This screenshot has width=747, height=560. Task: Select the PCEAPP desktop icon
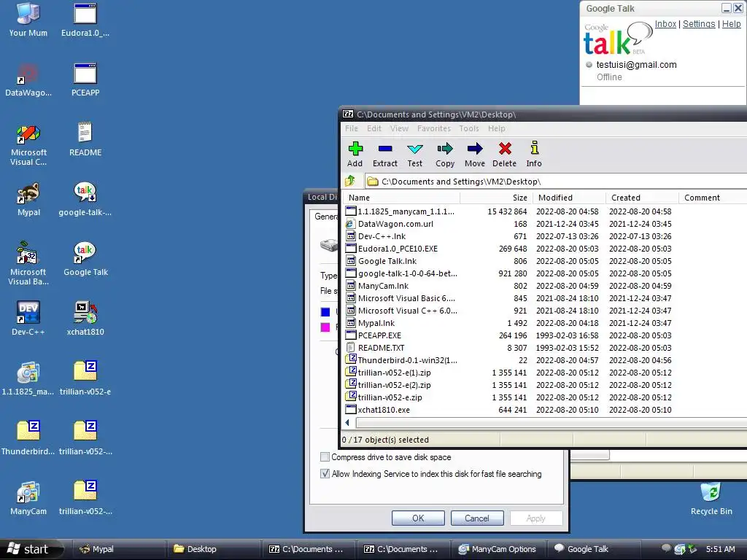(x=85, y=79)
